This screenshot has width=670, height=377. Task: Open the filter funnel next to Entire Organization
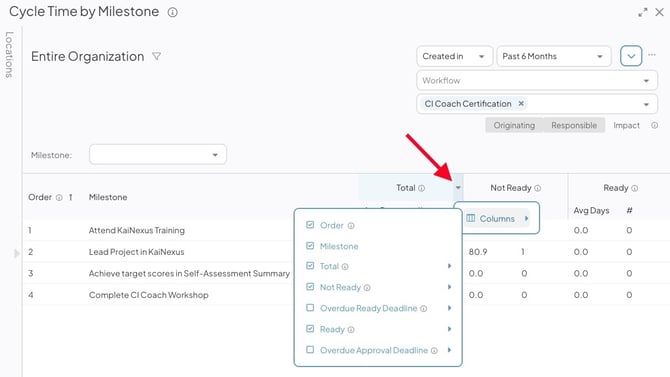[156, 56]
